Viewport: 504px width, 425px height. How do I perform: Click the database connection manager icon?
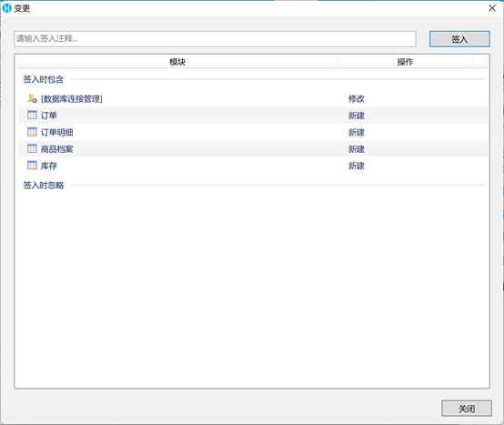(32, 98)
